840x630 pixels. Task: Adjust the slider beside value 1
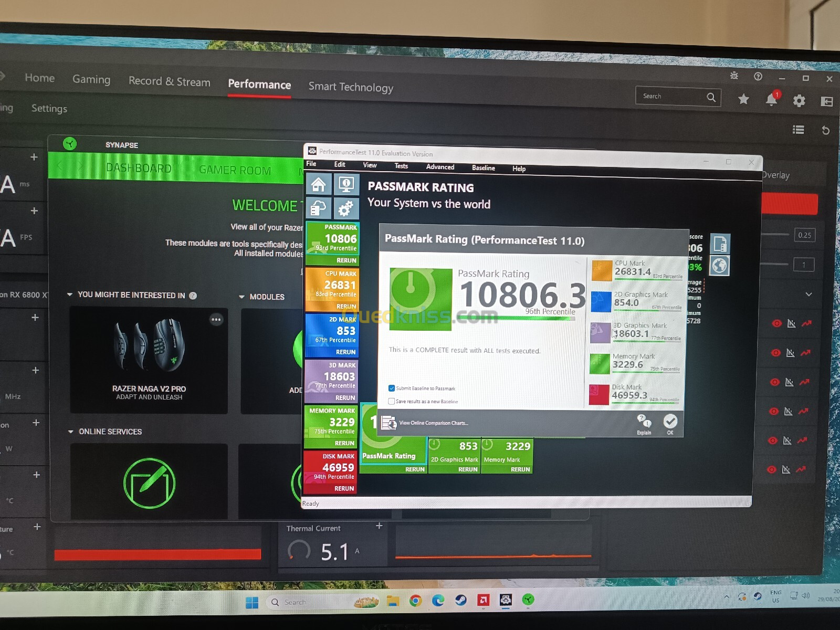(x=775, y=264)
